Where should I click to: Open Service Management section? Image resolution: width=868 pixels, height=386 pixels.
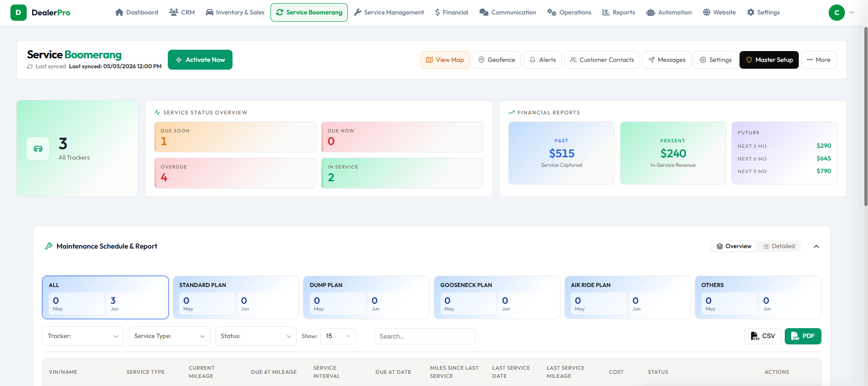click(389, 13)
